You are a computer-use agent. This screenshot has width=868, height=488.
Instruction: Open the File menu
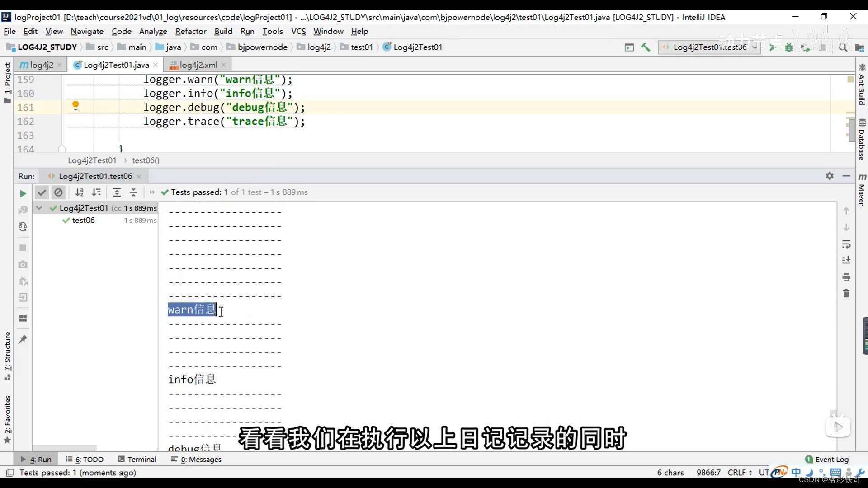click(9, 31)
